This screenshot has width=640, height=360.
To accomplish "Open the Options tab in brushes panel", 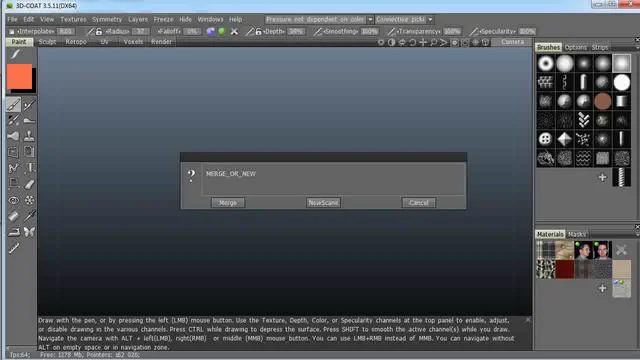I will click(576, 47).
